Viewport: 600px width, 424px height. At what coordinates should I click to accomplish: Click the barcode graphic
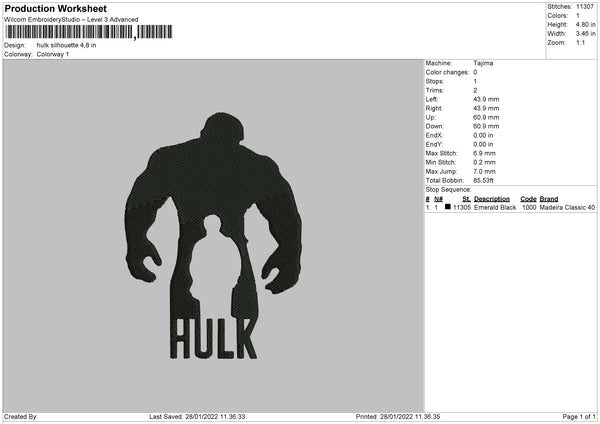pyautogui.click(x=88, y=32)
